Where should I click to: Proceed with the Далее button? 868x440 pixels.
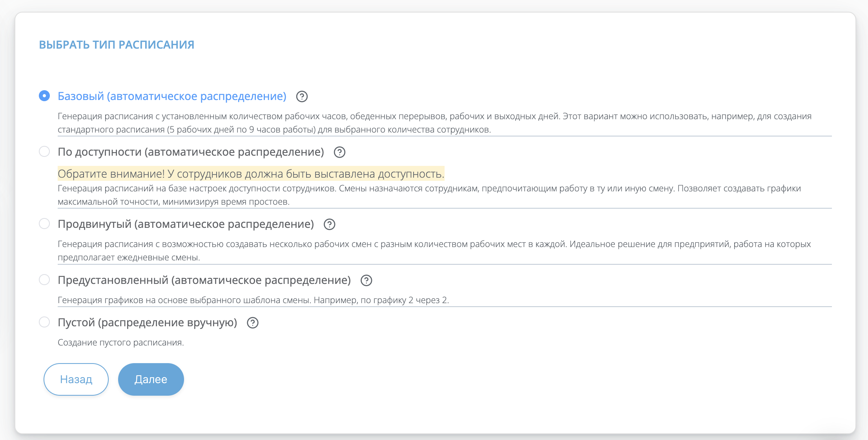tap(151, 379)
